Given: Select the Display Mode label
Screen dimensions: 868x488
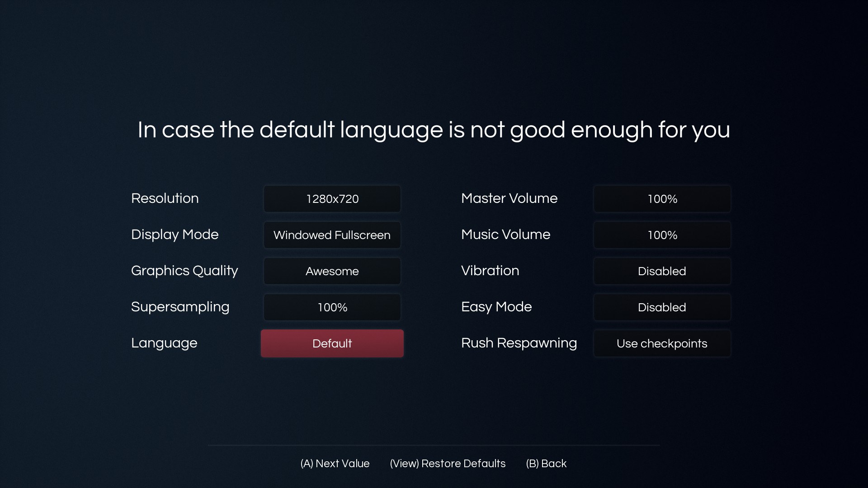Looking at the screenshot, I should click(x=175, y=235).
